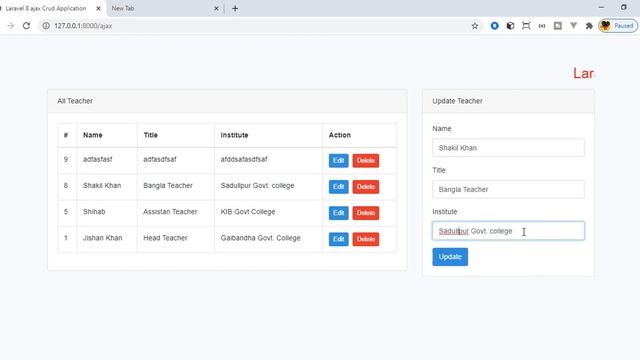640x360 pixels.
Task: Go forward with the browser arrow
Action: coord(11,26)
